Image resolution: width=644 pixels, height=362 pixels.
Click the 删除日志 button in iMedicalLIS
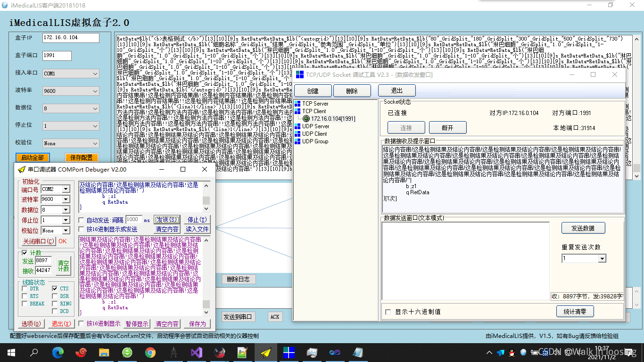point(239,279)
